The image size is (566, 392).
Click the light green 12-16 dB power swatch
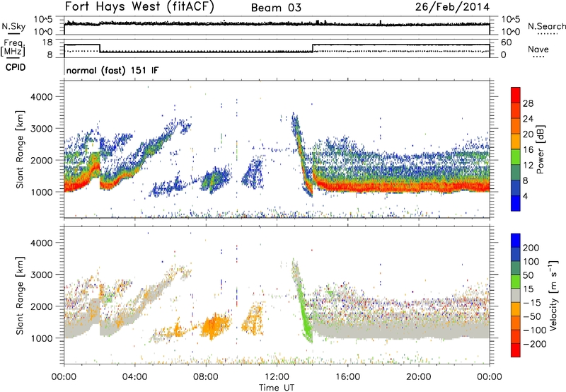pos(516,156)
